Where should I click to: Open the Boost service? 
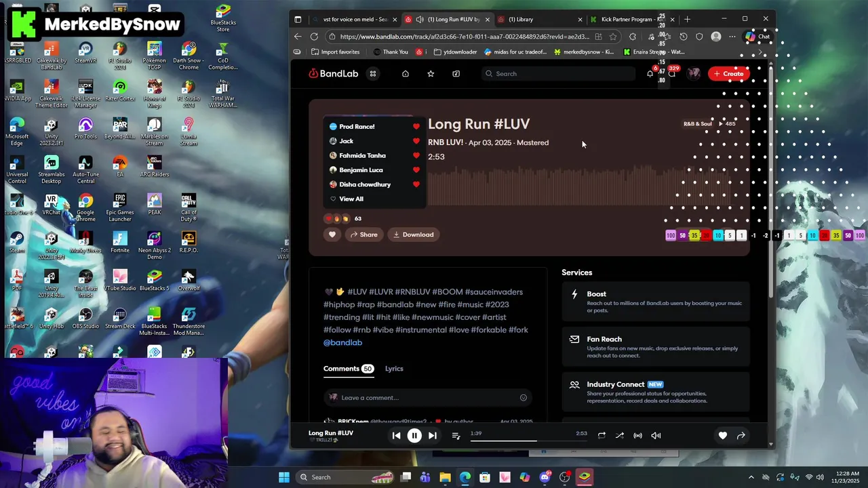coord(656,302)
